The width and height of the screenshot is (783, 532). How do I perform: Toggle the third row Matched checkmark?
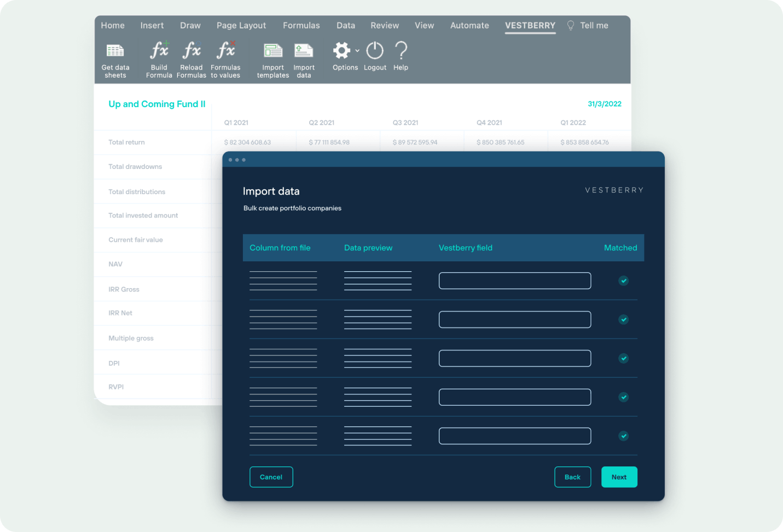623,358
